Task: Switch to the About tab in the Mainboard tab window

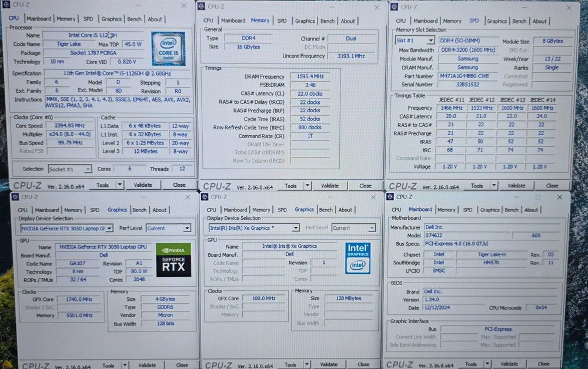Action: pyautogui.click(x=530, y=210)
